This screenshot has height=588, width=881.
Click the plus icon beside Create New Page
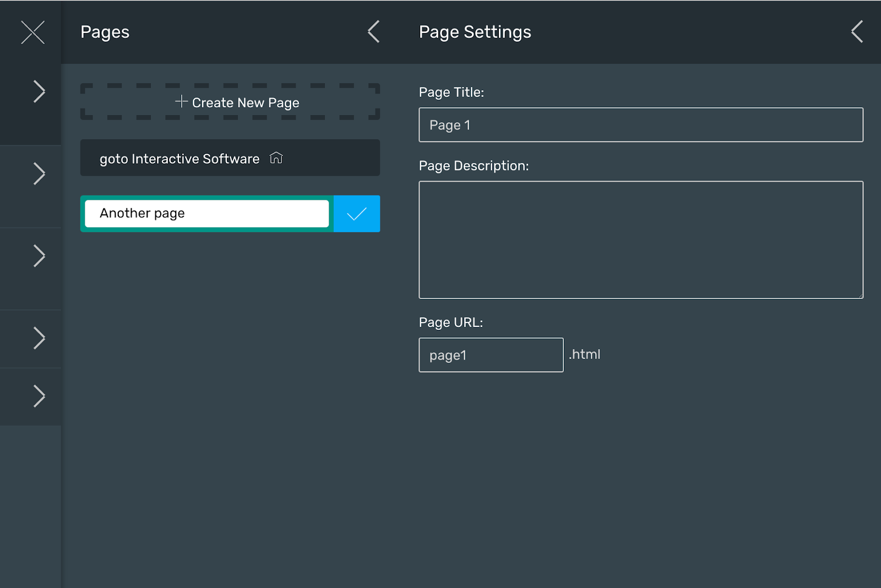[x=181, y=101]
